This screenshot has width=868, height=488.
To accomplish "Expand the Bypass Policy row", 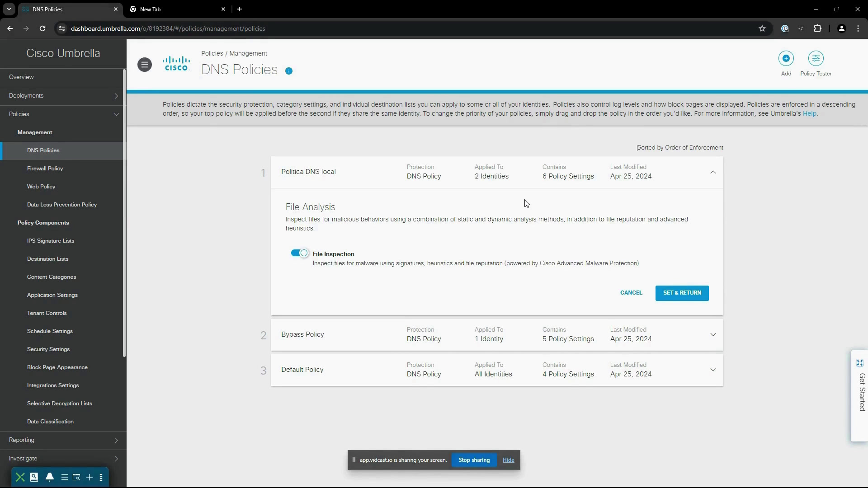I will click(713, 335).
